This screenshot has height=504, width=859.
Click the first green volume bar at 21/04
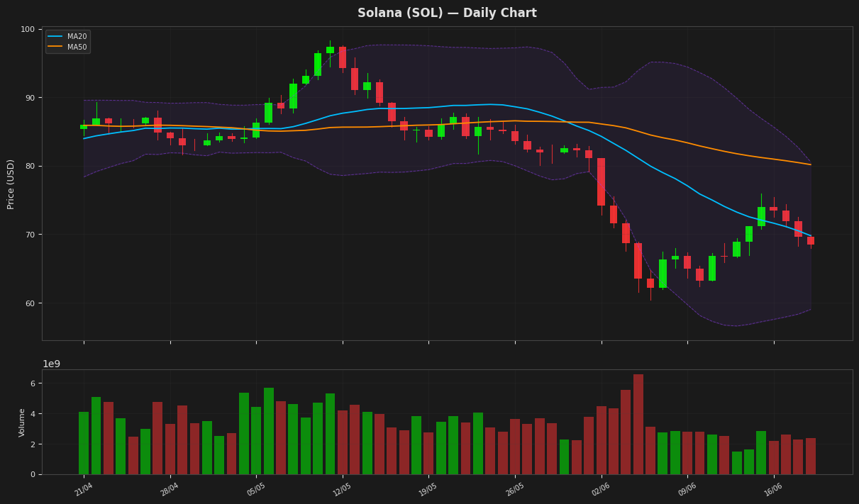coord(84,443)
